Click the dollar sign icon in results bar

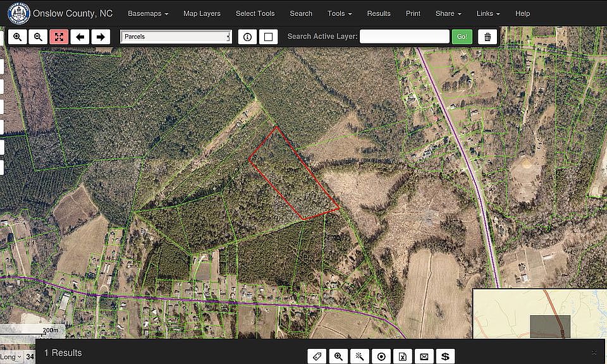(445, 356)
